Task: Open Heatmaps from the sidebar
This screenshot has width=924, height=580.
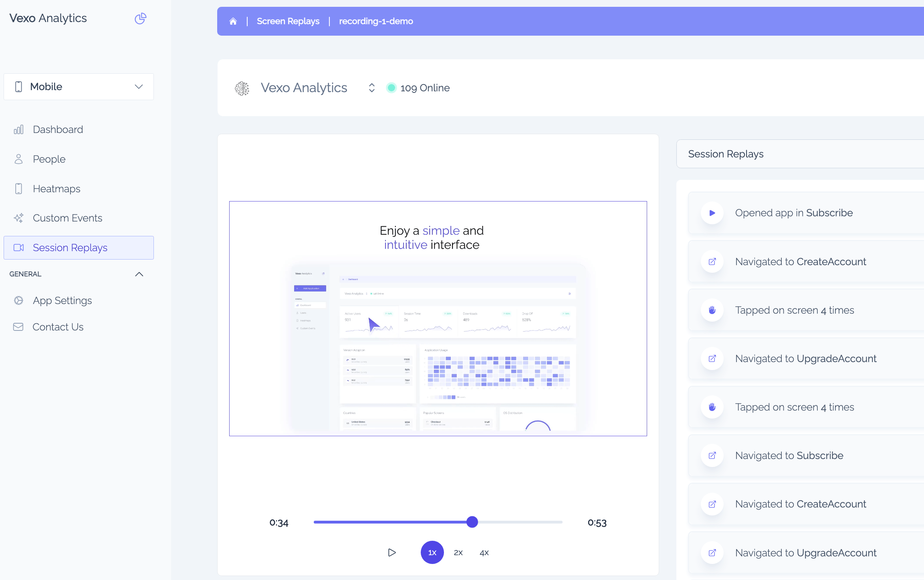Action: tap(56, 189)
